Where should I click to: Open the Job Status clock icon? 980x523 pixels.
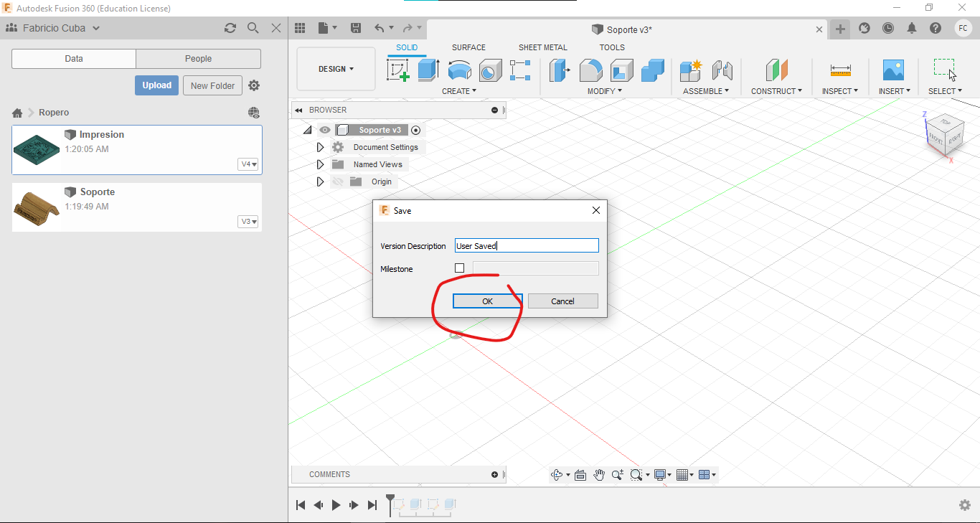pos(888,28)
